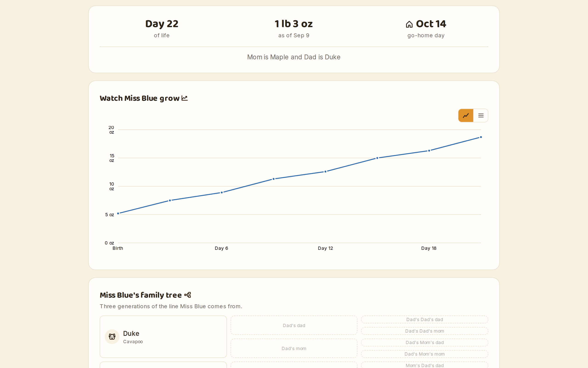Click the 'Day 22' stat text
The width and height of the screenshot is (588, 368).
click(162, 24)
